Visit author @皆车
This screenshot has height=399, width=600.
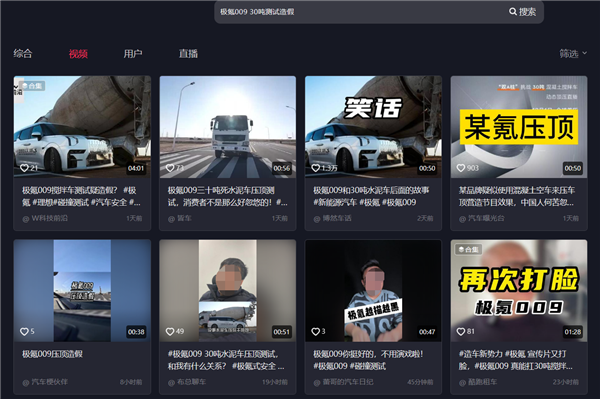[x=180, y=218]
